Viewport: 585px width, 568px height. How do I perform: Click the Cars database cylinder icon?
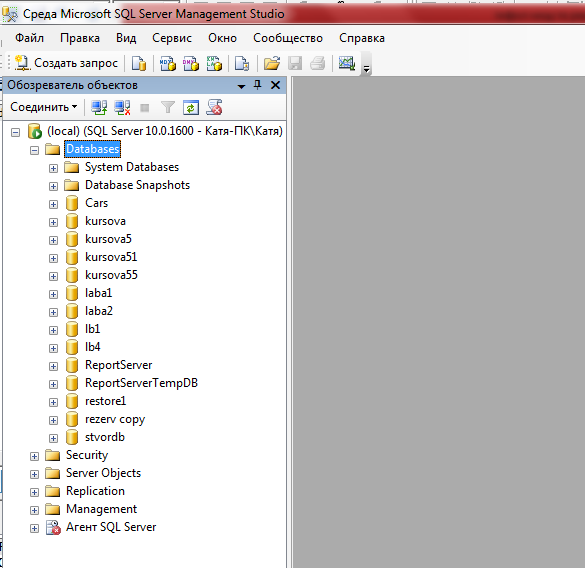click(x=72, y=203)
